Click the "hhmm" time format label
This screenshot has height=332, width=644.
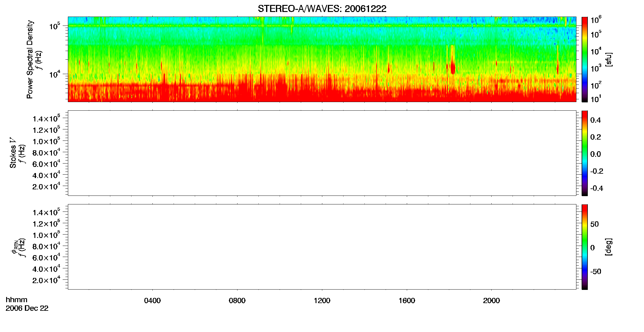pyautogui.click(x=17, y=300)
